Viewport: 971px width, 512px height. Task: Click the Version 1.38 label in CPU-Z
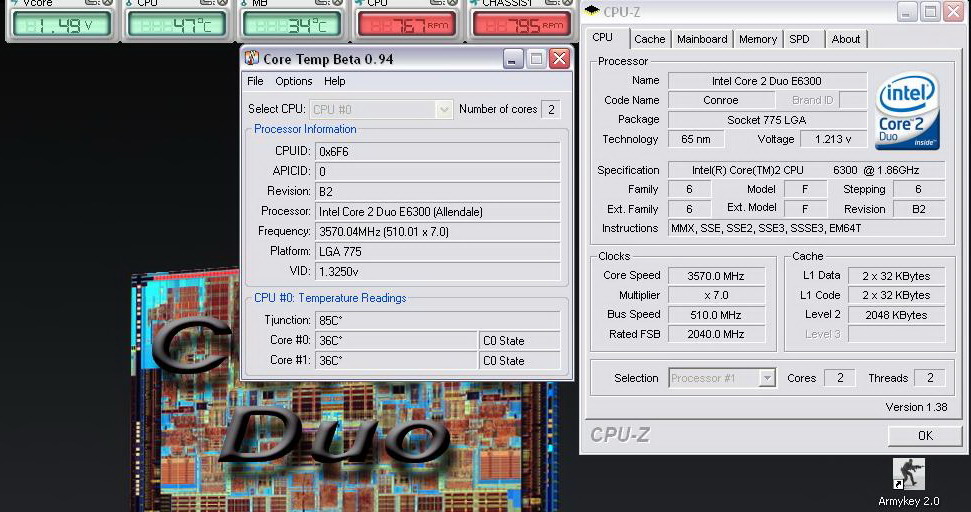click(x=917, y=407)
